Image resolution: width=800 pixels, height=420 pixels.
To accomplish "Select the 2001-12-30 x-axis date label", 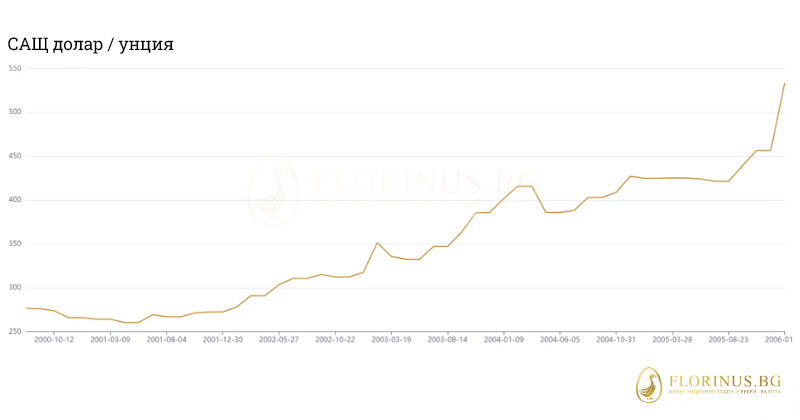I will coord(223,340).
